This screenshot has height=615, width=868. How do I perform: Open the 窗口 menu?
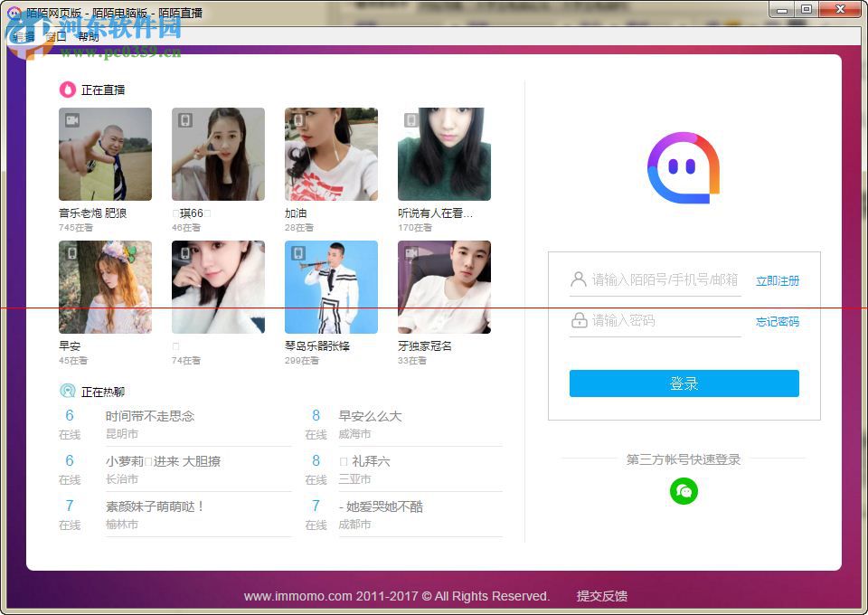click(55, 36)
